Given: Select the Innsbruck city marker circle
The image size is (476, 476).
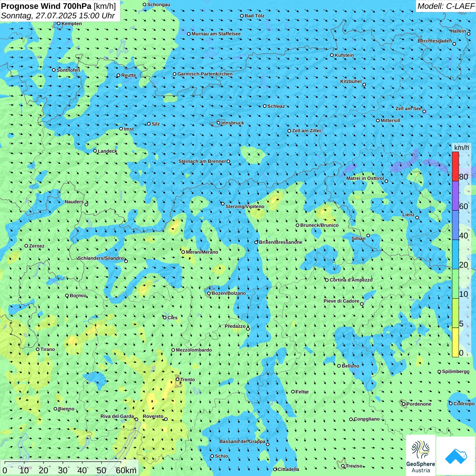Looking at the screenshot, I should pyautogui.click(x=219, y=123).
